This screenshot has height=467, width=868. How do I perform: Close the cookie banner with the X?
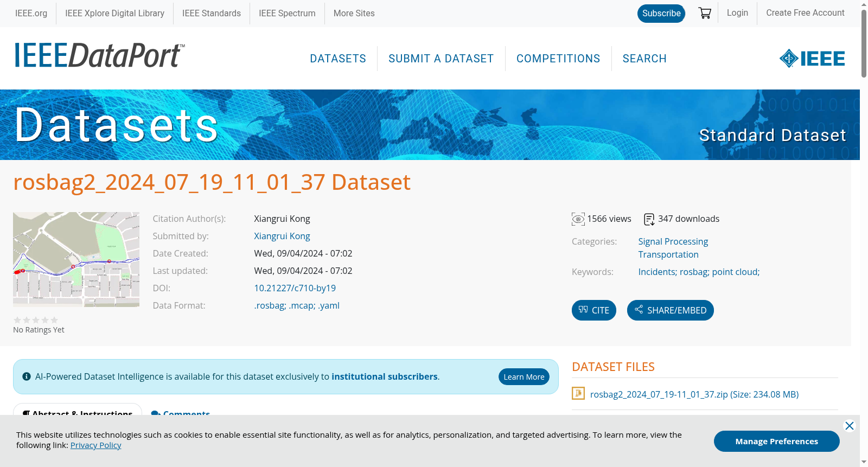coord(850,426)
